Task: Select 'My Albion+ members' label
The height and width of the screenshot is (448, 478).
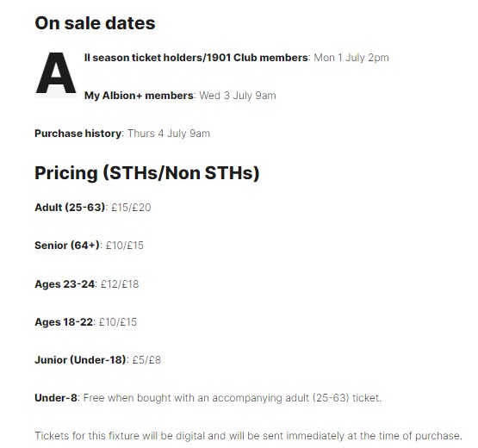Action: (139, 96)
